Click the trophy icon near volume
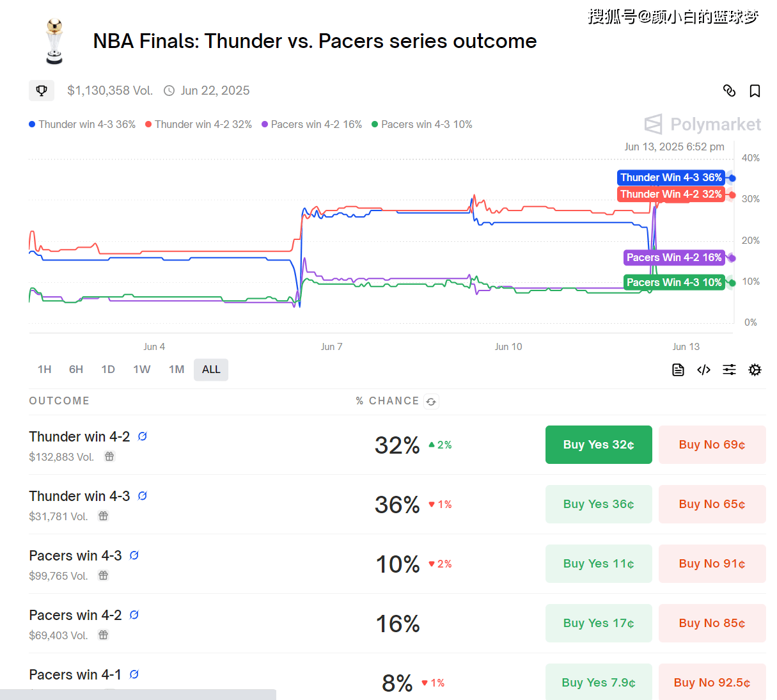The height and width of the screenshot is (700, 777). click(42, 91)
